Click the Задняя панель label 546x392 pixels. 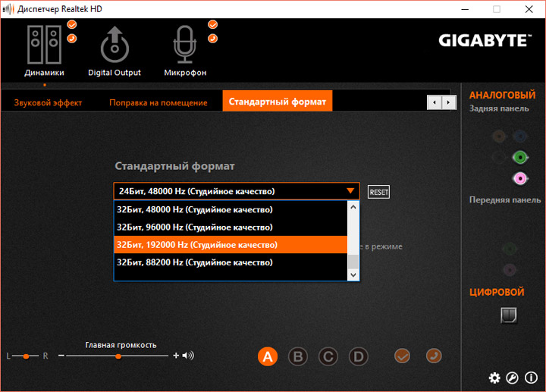pyautogui.click(x=499, y=108)
